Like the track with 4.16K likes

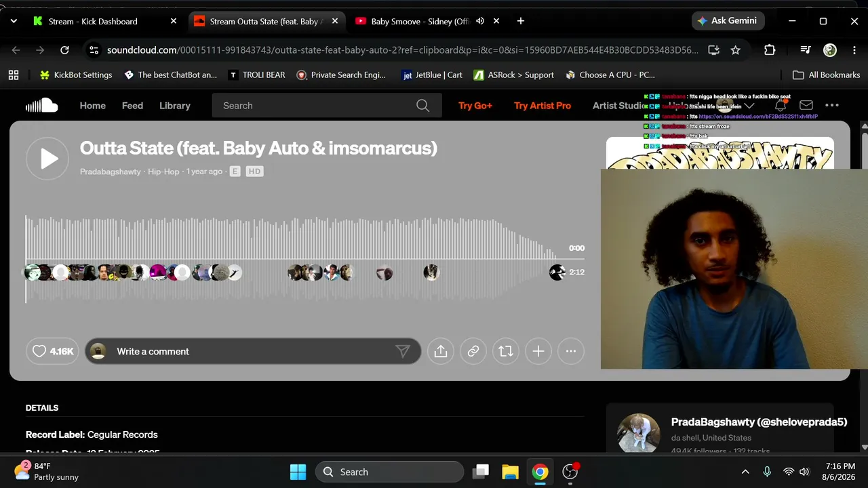tap(52, 351)
